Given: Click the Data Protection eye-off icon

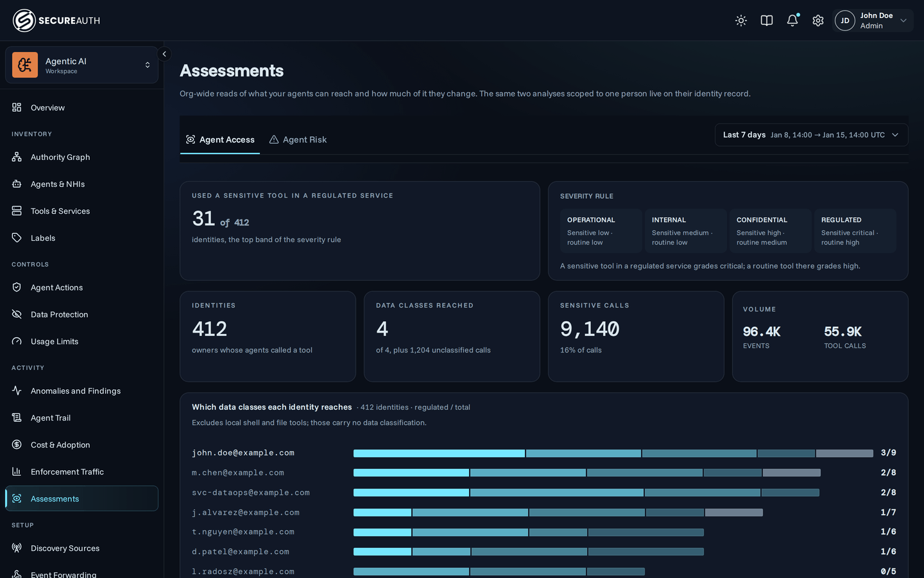Looking at the screenshot, I should point(17,314).
